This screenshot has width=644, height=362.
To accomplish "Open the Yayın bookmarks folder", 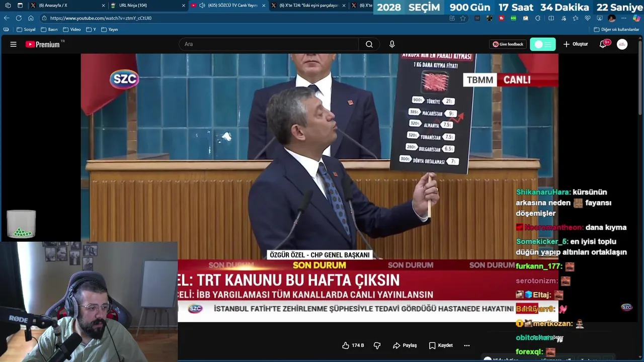I will pyautogui.click(x=110, y=30).
